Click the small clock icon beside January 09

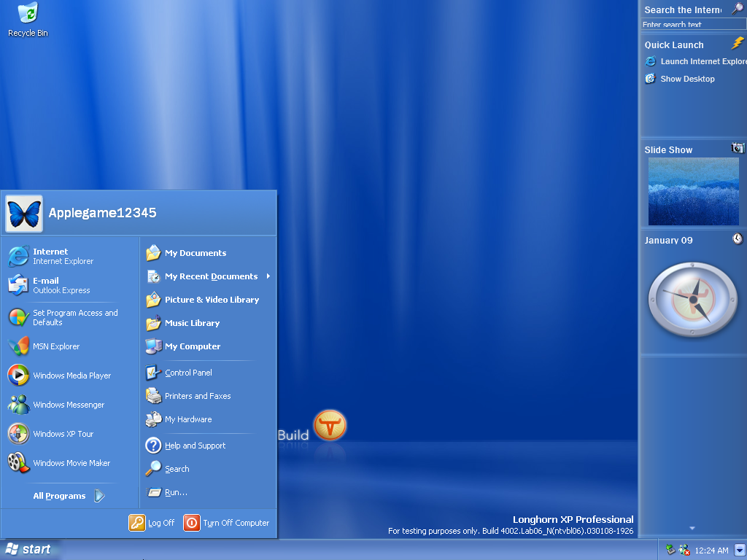pyautogui.click(x=738, y=238)
